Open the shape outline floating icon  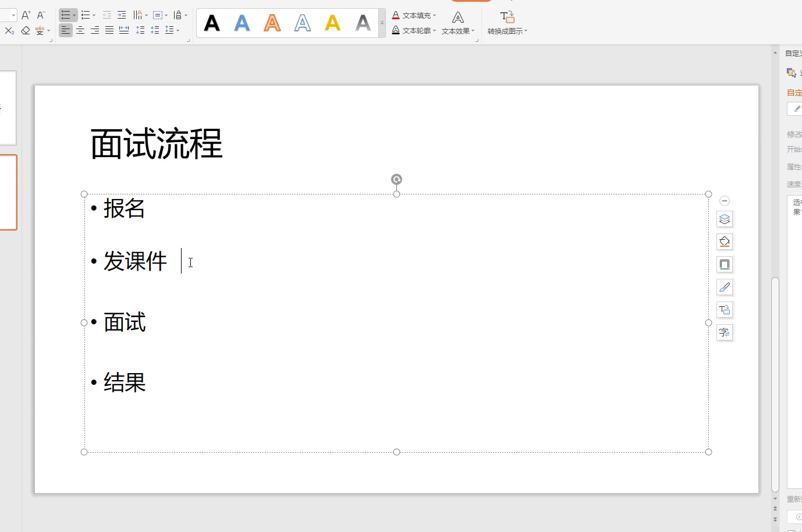725,264
